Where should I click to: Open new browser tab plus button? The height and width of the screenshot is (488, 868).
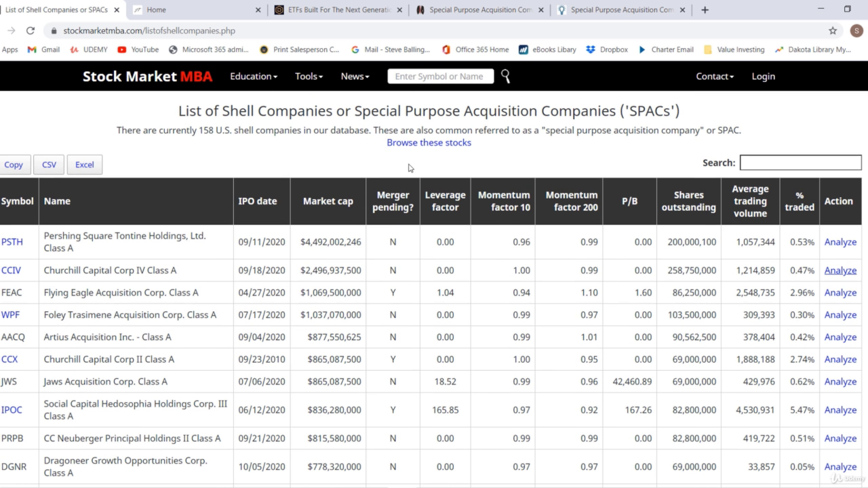(x=705, y=9)
